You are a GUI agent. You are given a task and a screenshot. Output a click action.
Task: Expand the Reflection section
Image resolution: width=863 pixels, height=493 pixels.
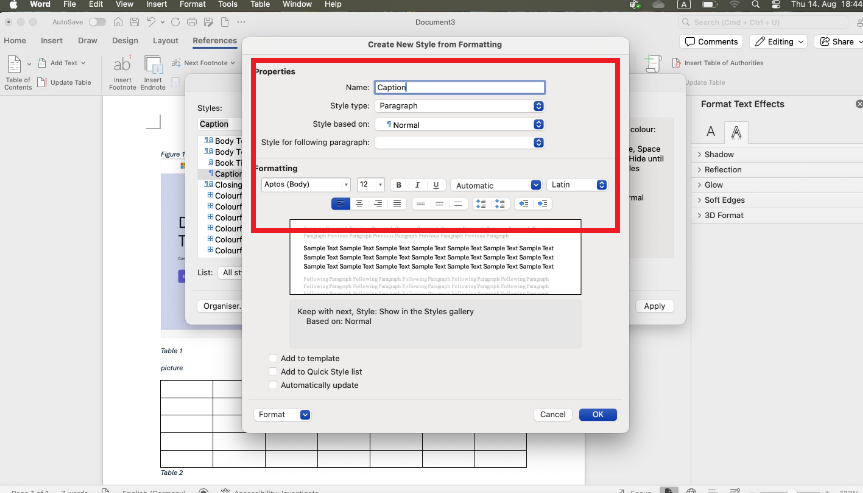[x=723, y=169]
